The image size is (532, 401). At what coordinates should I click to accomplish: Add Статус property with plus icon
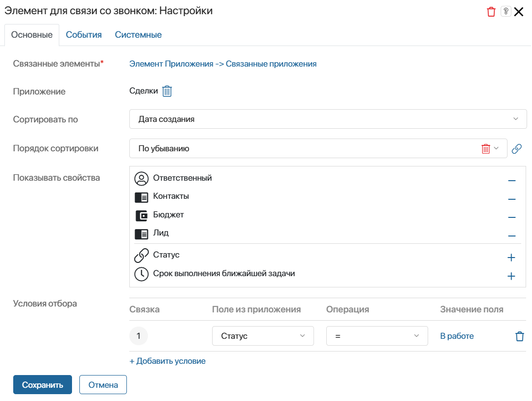(511, 258)
